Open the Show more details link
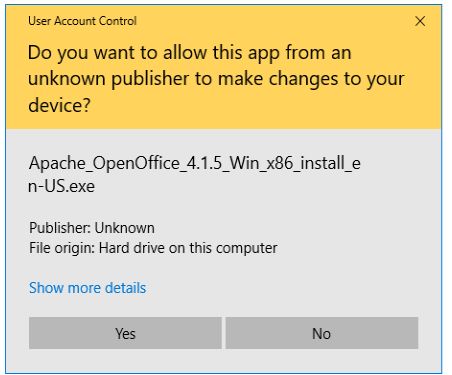 [88, 288]
